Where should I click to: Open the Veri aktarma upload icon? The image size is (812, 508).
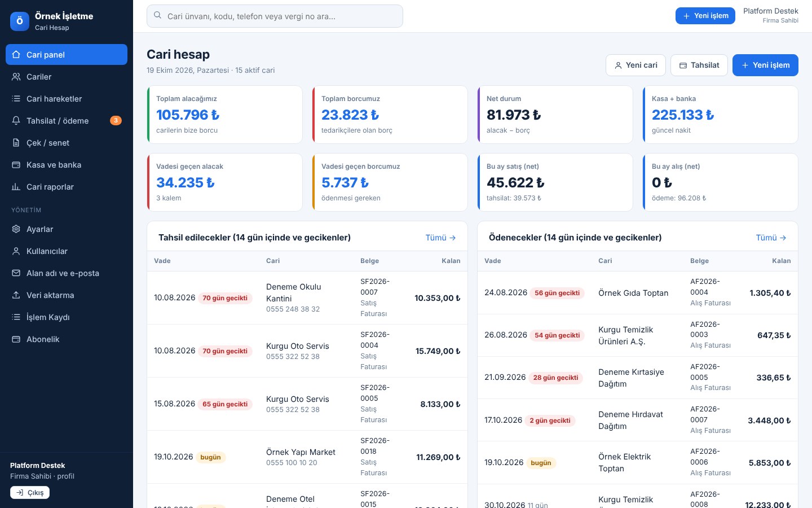16,295
